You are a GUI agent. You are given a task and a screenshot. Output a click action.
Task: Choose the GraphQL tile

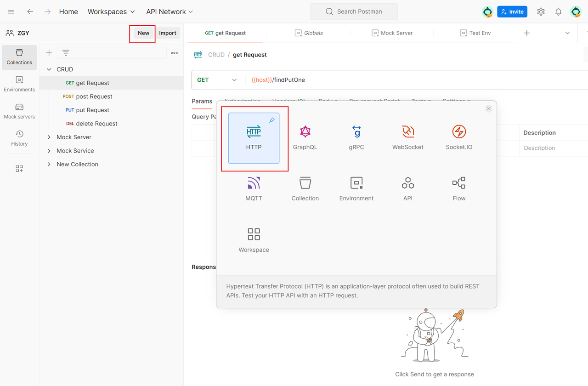click(x=305, y=138)
